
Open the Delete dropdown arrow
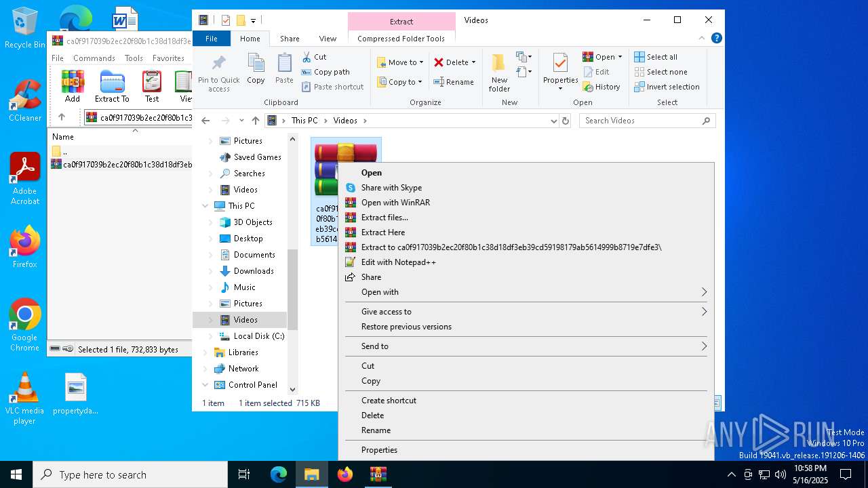pos(473,62)
